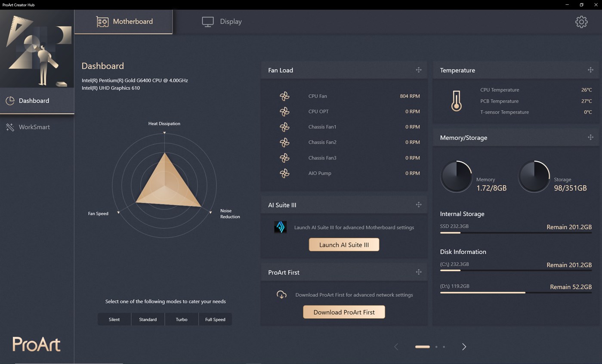This screenshot has width=602, height=364.
Task: Click the ProArt logo at bottom left
Action: pos(37,344)
